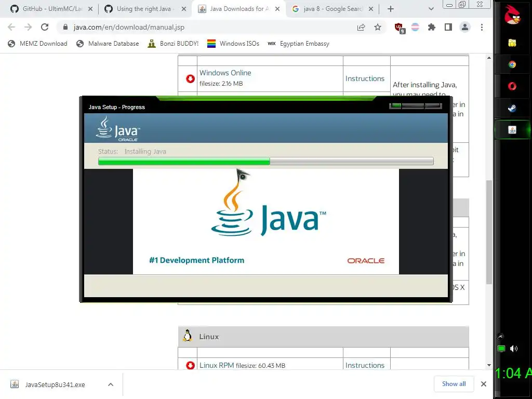
Task: Click the Linux RPM red download icon
Action: coord(190,365)
